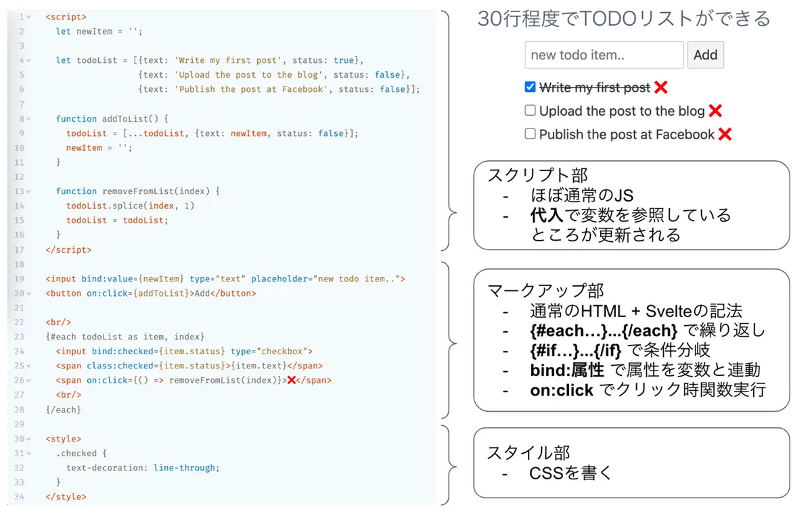This screenshot has width=812, height=524.
Task: Click the 'new todo item..' input field
Action: (x=604, y=55)
